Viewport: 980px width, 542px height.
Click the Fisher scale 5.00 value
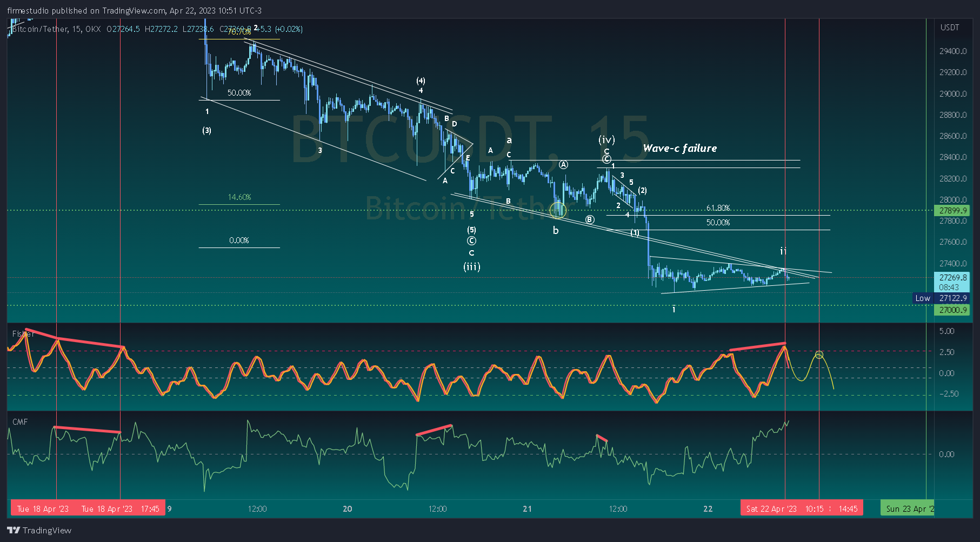coord(946,331)
